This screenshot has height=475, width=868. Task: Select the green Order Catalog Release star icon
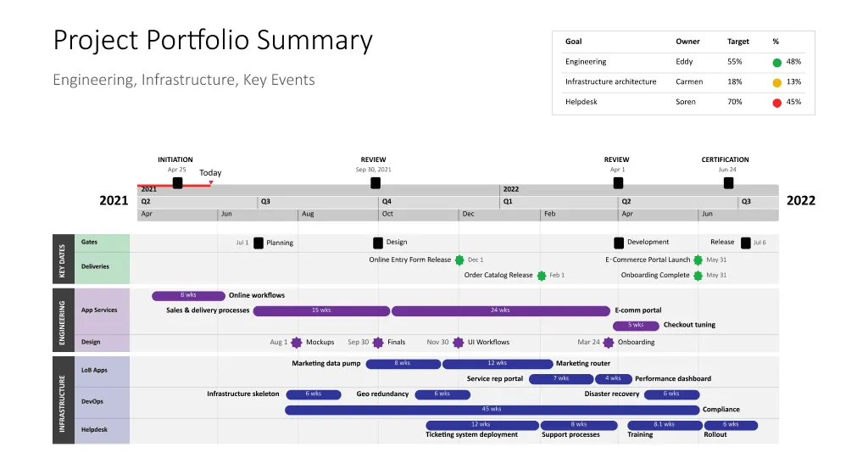[542, 276]
